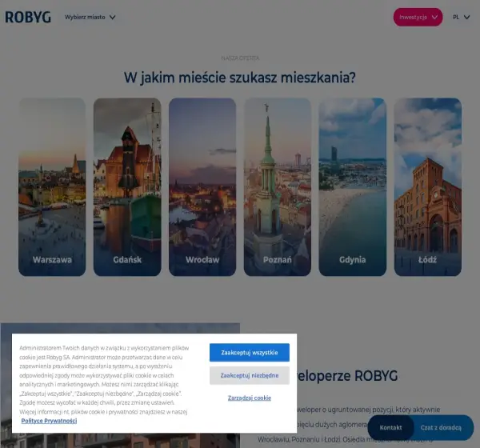Open the Wybierz miasto dropdown

90,17
